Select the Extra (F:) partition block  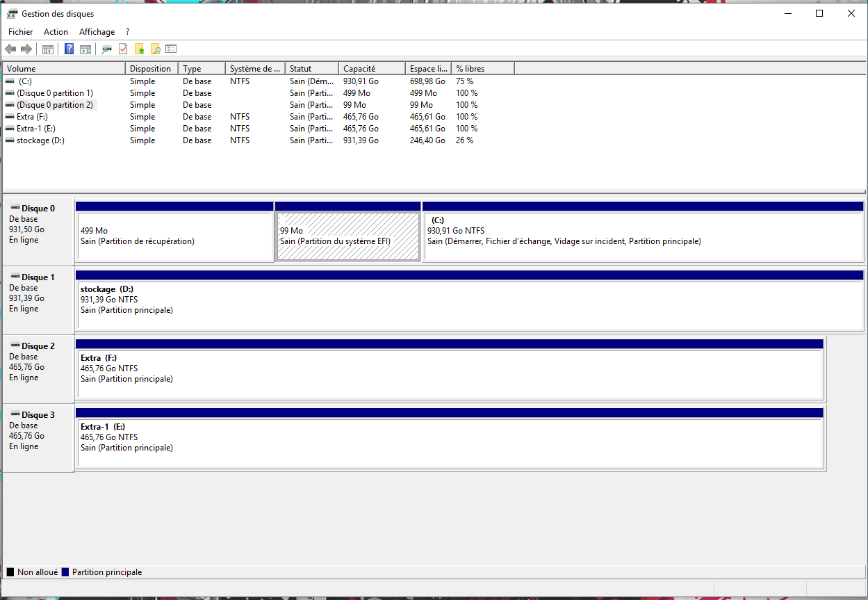coord(450,369)
